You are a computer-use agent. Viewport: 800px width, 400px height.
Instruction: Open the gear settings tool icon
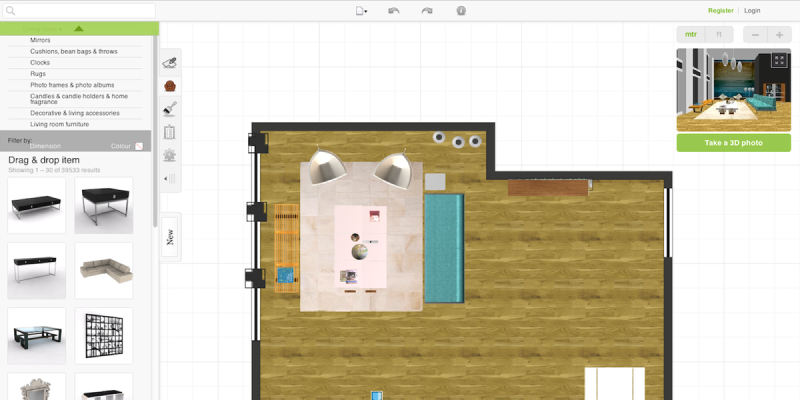tap(170, 155)
